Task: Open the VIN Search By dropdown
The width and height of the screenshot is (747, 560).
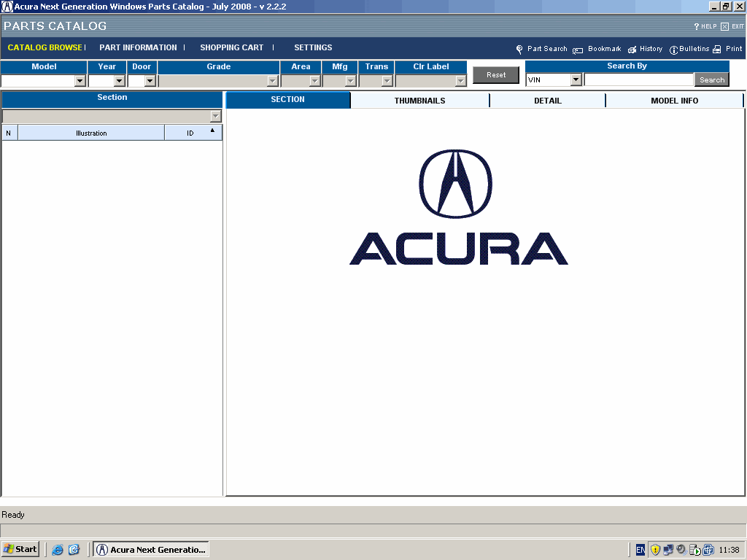Action: point(576,79)
